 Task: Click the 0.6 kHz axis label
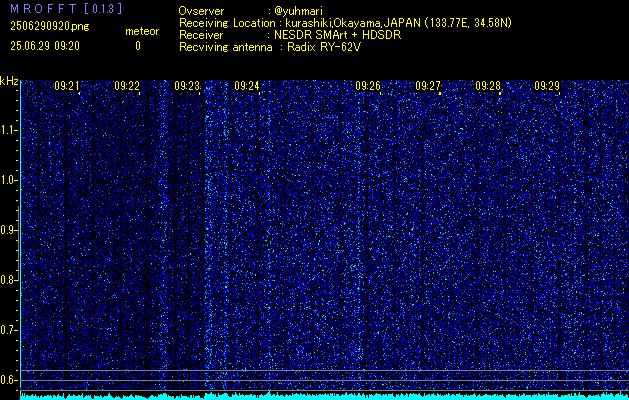[9, 380]
